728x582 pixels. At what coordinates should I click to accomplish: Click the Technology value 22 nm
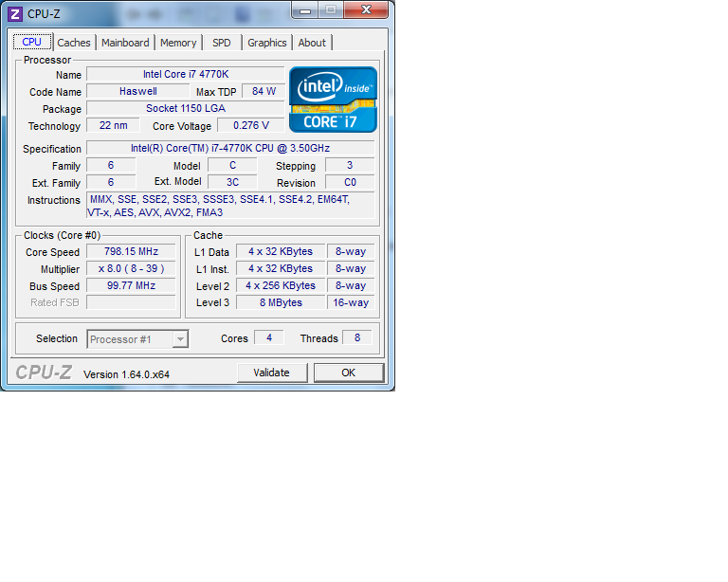tap(114, 125)
